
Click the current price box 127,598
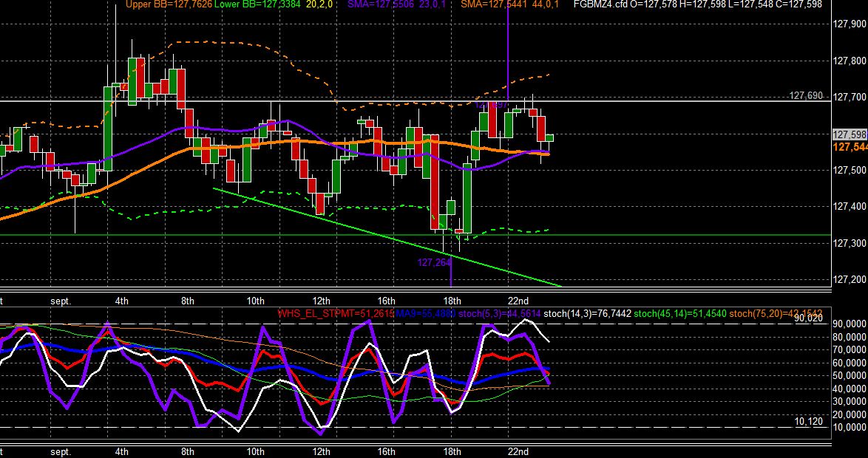[x=850, y=134]
